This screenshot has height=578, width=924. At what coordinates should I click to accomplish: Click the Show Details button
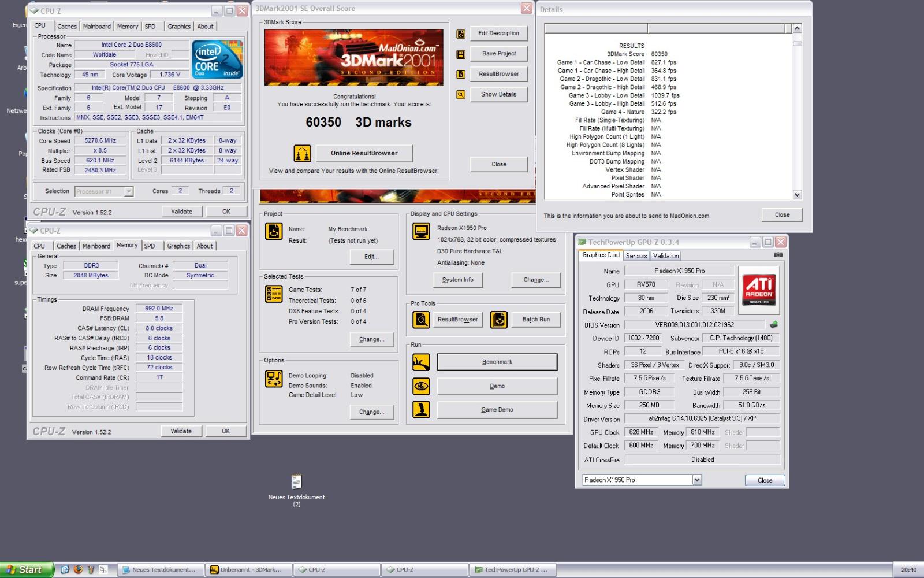pyautogui.click(x=499, y=94)
